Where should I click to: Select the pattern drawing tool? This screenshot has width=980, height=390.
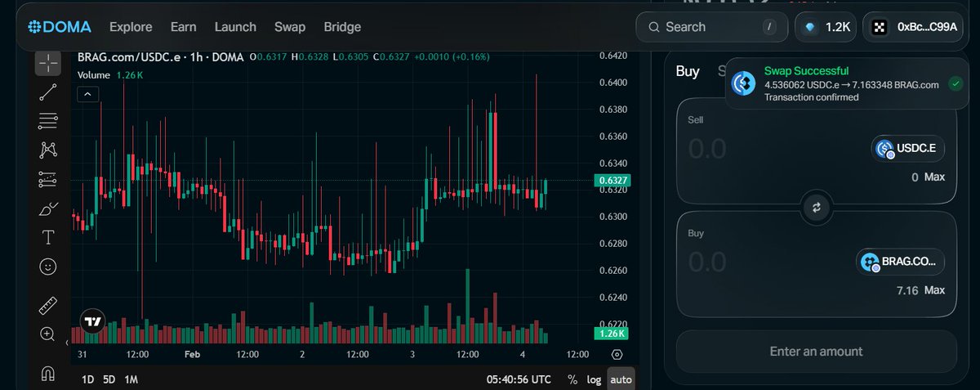pyautogui.click(x=48, y=150)
